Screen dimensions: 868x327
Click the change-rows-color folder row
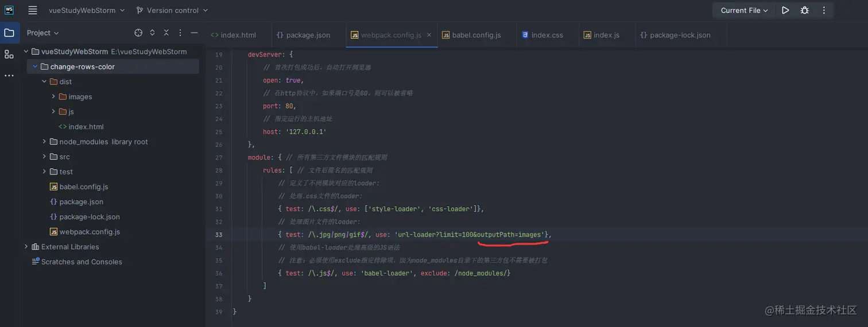(x=113, y=67)
